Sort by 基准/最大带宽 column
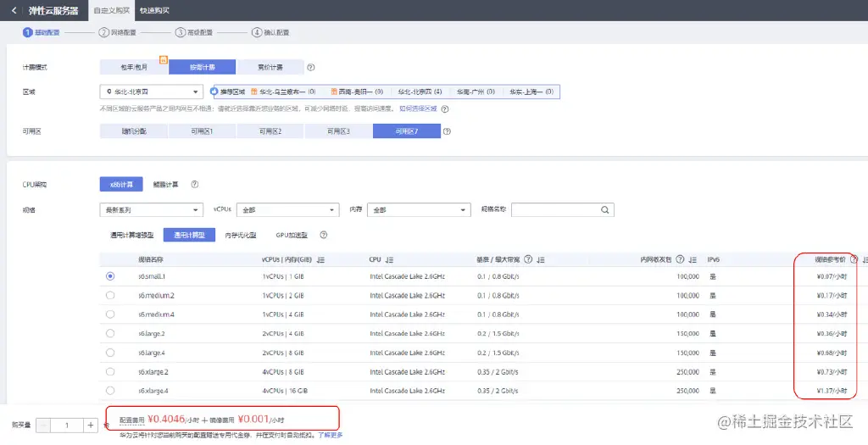 (x=541, y=259)
